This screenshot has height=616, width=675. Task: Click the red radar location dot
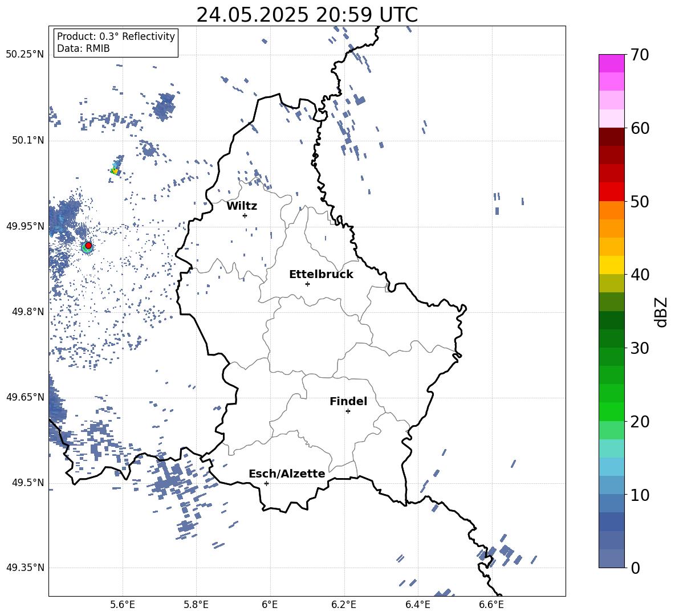pyautogui.click(x=88, y=246)
